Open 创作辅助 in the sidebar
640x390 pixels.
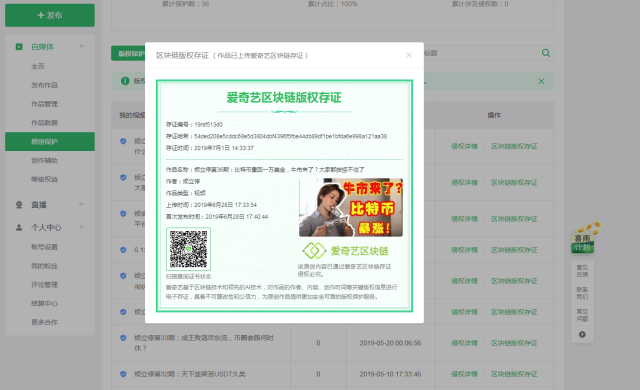click(44, 160)
